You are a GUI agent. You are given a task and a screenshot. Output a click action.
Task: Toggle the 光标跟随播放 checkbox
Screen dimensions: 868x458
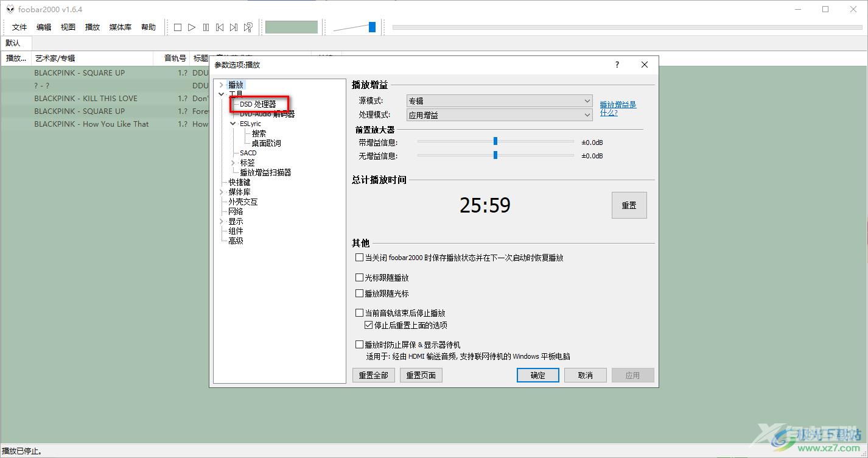[359, 278]
